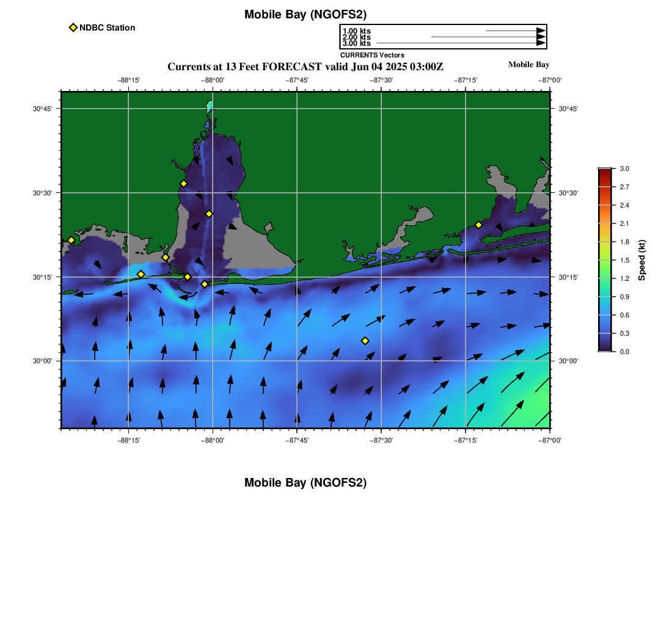Click the bottom Mobile Bay (NGOFS2) caption
The width and height of the screenshot is (672, 641).
tap(305, 482)
